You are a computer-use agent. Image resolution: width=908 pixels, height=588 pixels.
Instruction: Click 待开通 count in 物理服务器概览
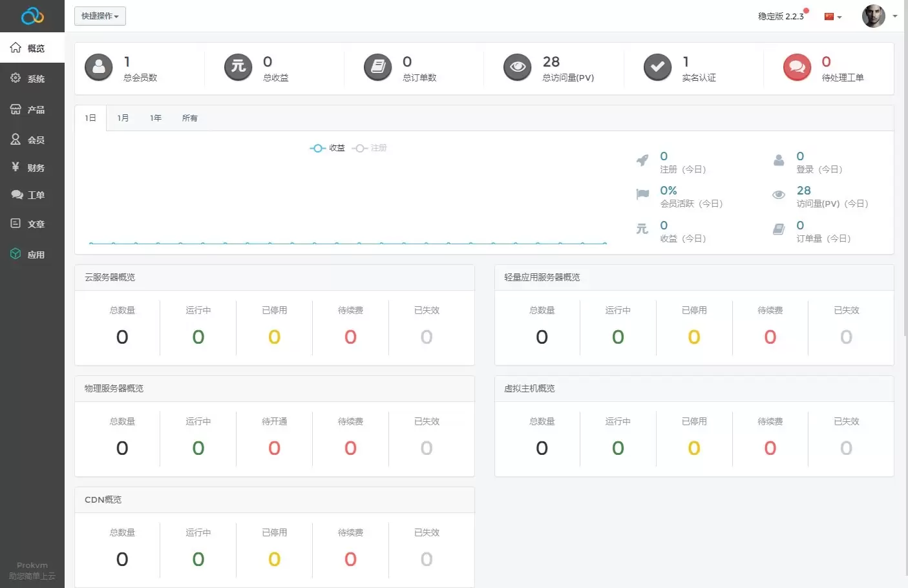pos(275,448)
